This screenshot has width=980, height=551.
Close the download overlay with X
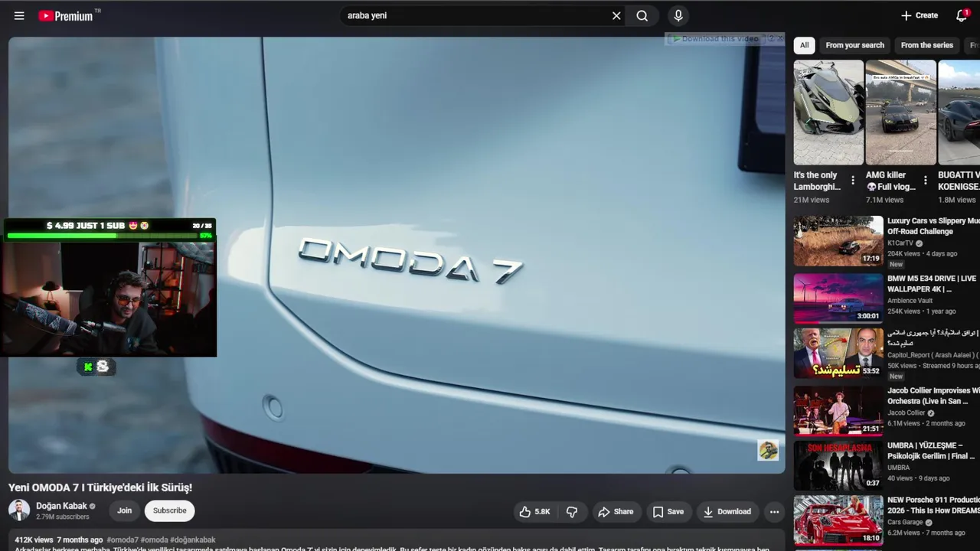pos(780,38)
